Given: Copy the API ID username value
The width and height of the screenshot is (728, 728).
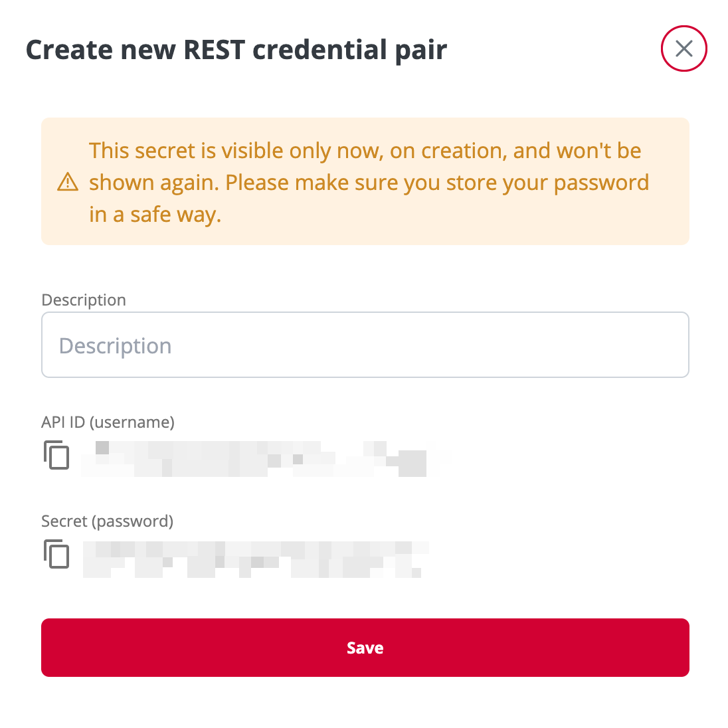Looking at the screenshot, I should 56,455.
